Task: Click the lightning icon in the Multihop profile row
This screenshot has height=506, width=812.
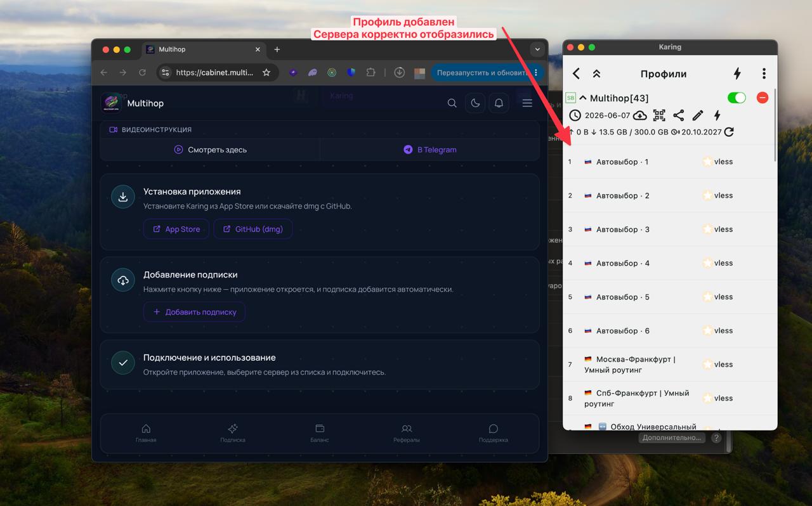Action: (717, 115)
